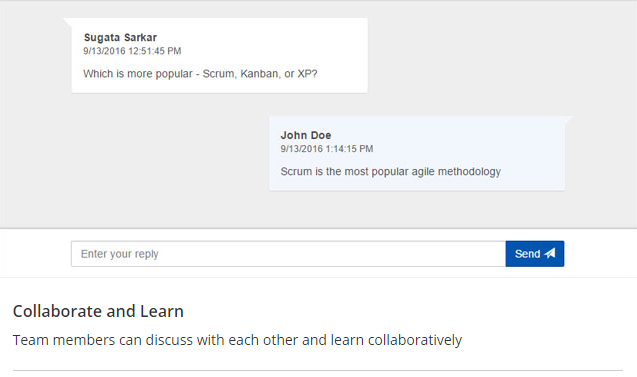Image resolution: width=637 pixels, height=377 pixels.
Task: Focus the 'Enter your reply' field
Action: pyautogui.click(x=288, y=254)
